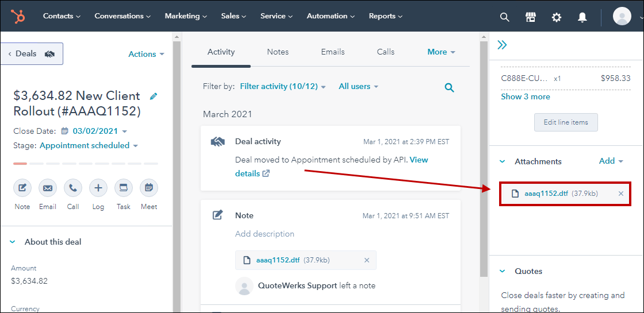Click the Email action icon
The image size is (644, 313).
pyautogui.click(x=48, y=188)
